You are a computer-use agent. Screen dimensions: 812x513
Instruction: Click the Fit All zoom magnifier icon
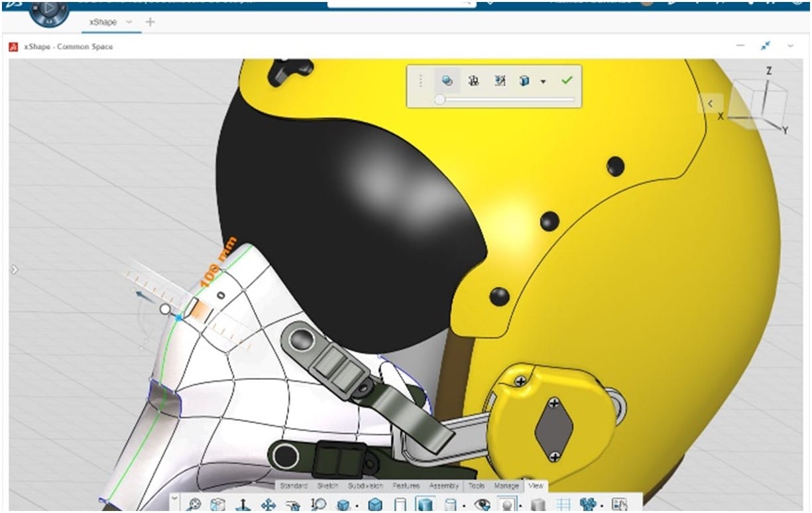[x=194, y=505]
